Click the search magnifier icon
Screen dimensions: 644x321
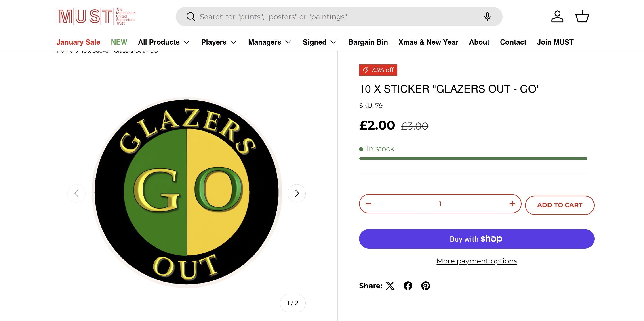[191, 17]
